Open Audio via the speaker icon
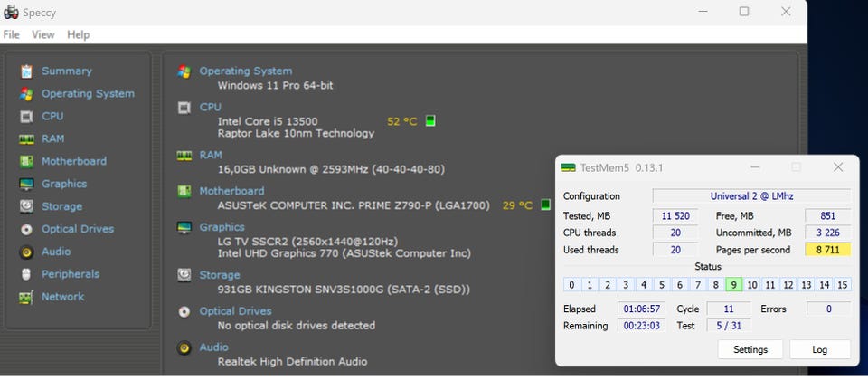 tap(26, 252)
